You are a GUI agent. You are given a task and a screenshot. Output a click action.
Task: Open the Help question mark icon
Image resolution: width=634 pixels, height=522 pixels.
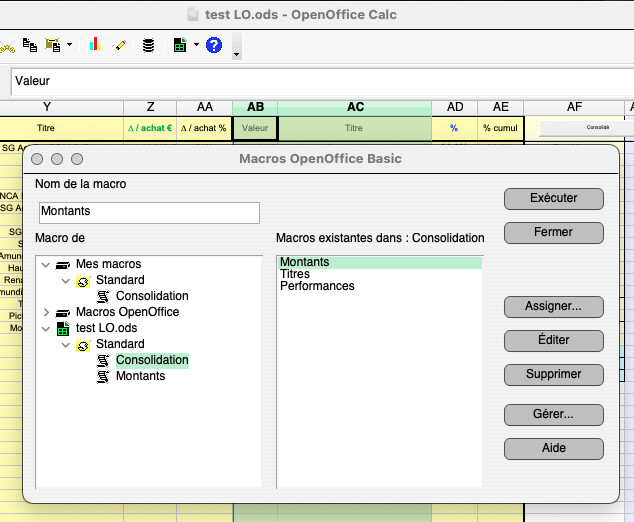pos(214,45)
